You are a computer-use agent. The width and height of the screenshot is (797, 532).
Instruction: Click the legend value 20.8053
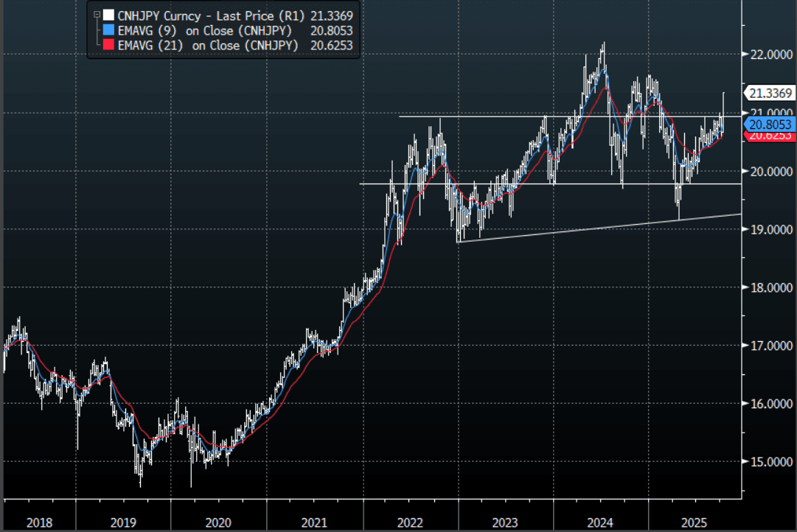click(x=332, y=30)
